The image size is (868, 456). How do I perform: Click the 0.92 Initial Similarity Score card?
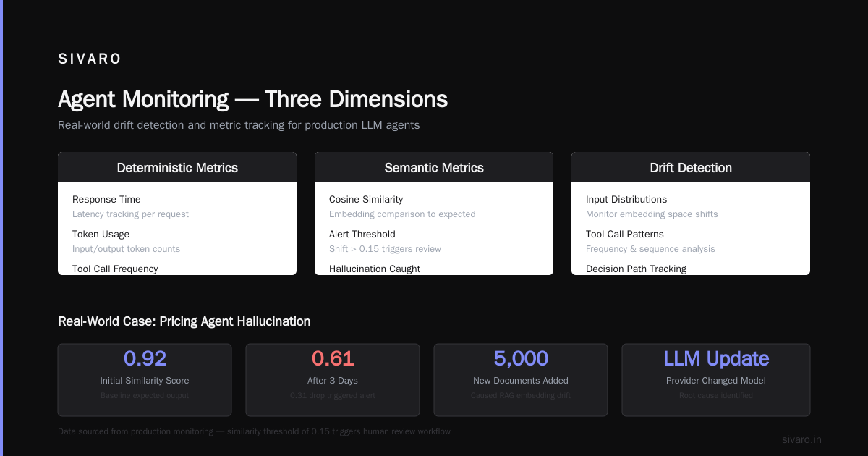(145, 380)
